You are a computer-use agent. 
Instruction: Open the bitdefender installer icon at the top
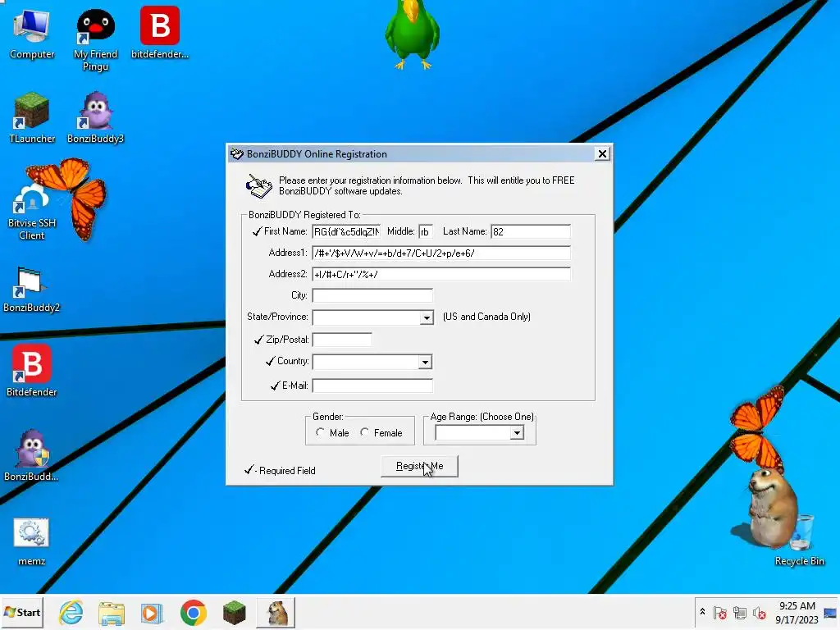click(160, 33)
